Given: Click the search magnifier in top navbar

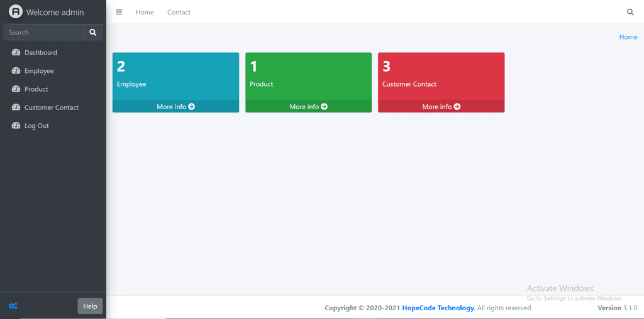Looking at the screenshot, I should [x=630, y=13].
